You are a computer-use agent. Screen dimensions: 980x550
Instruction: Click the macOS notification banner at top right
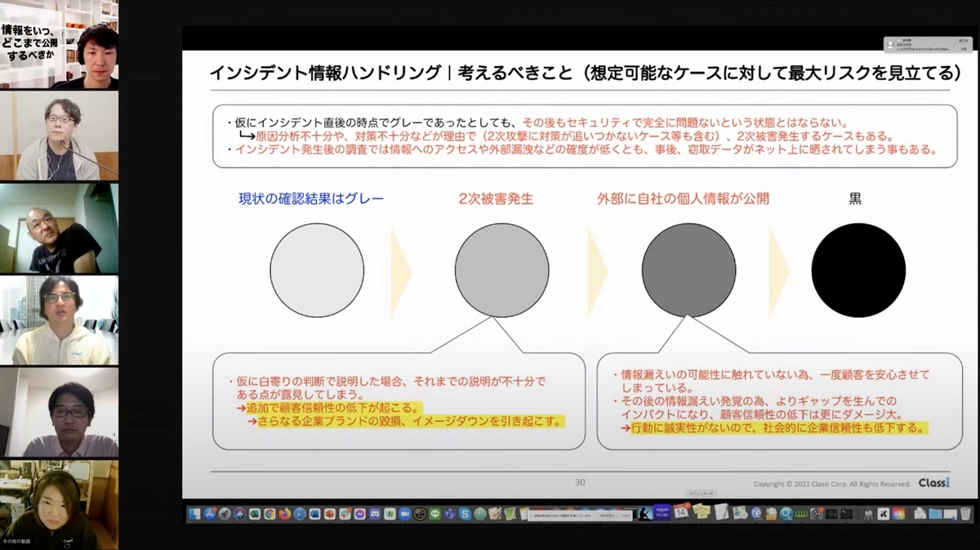coord(928,44)
